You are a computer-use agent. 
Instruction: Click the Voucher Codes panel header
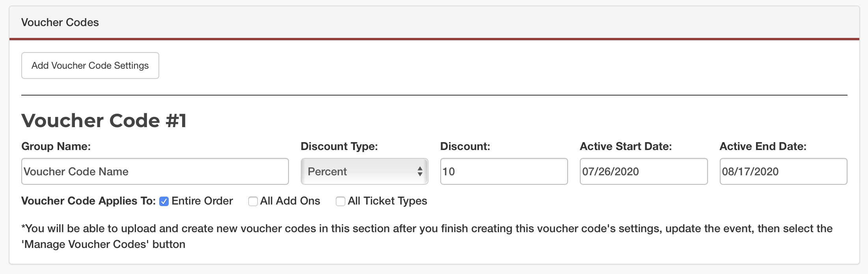click(60, 23)
